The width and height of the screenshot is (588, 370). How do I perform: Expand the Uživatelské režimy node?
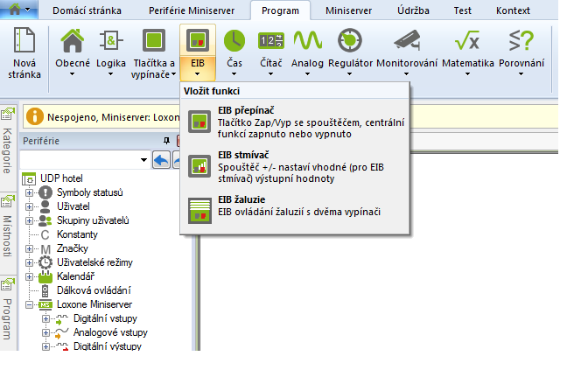29,262
